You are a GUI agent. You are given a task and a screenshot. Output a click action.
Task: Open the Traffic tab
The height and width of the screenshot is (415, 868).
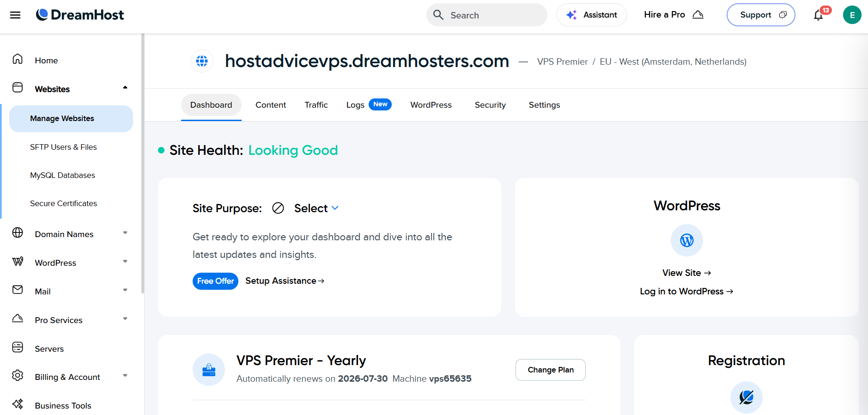[x=316, y=105]
